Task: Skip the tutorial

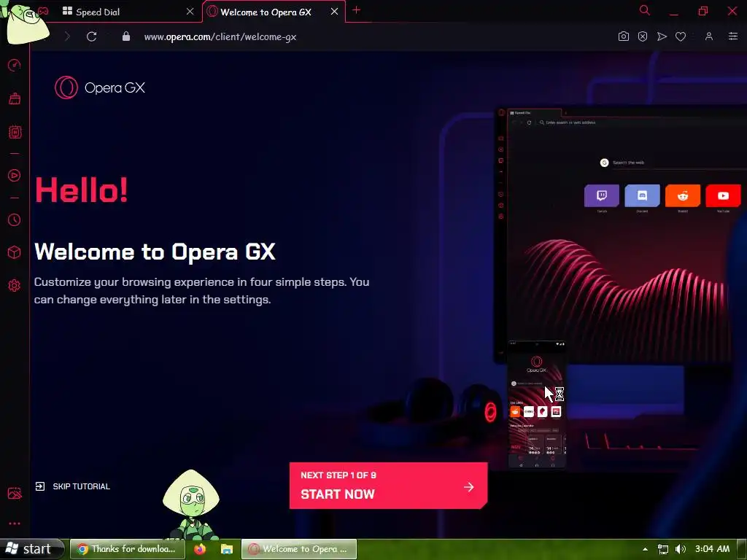Action: (73, 486)
